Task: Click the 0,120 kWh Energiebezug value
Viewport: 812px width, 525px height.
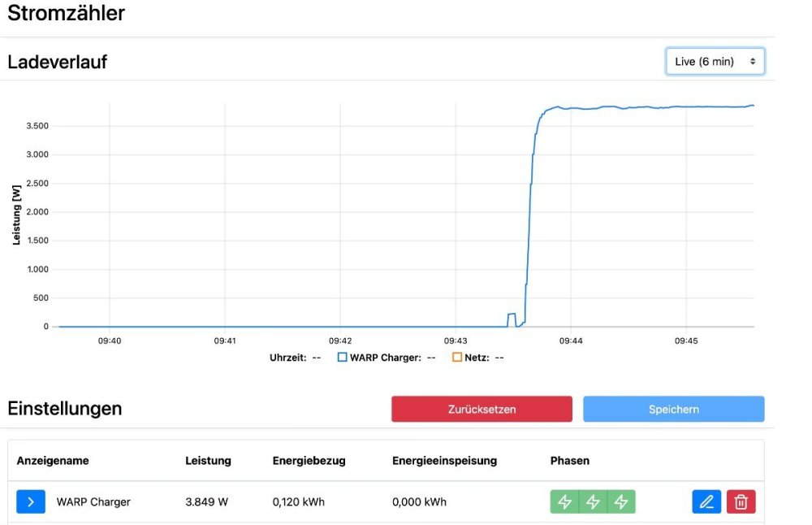Action: (x=298, y=502)
